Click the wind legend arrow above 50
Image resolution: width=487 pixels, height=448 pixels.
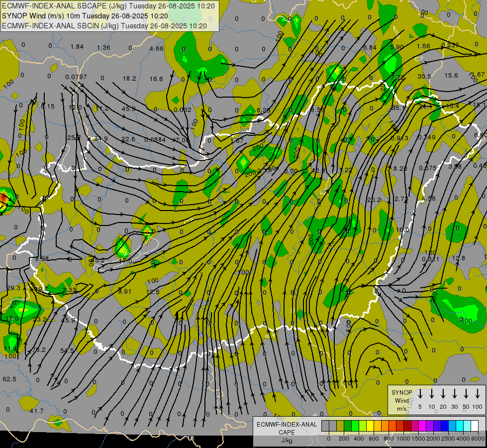click(466, 393)
